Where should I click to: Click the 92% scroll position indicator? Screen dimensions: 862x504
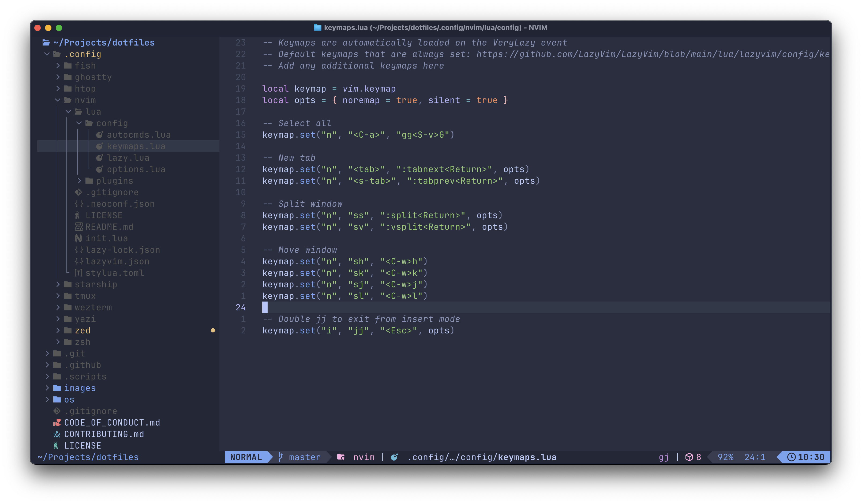click(725, 457)
